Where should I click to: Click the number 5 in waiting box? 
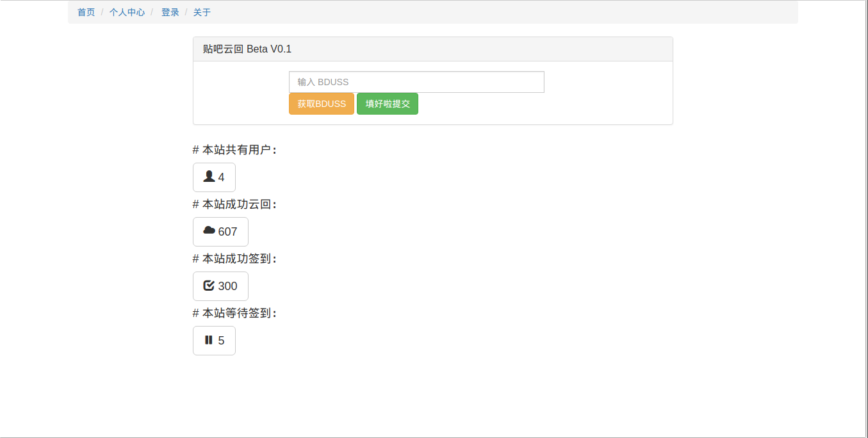point(222,341)
